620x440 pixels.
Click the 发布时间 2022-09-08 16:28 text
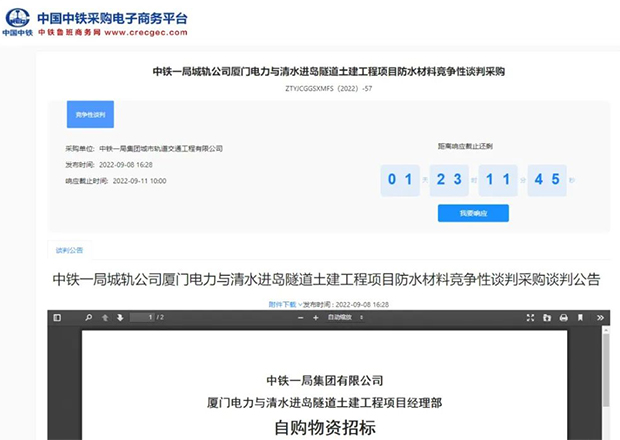[109, 165]
